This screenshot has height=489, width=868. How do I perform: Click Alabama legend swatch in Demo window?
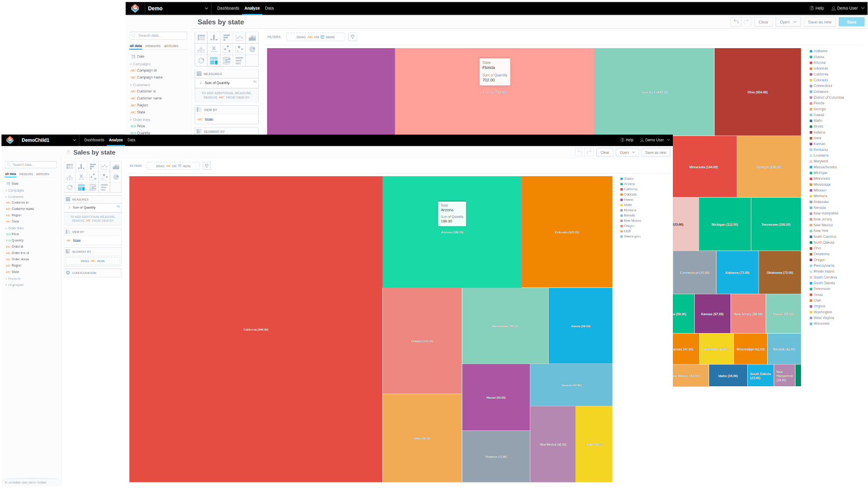point(811,51)
